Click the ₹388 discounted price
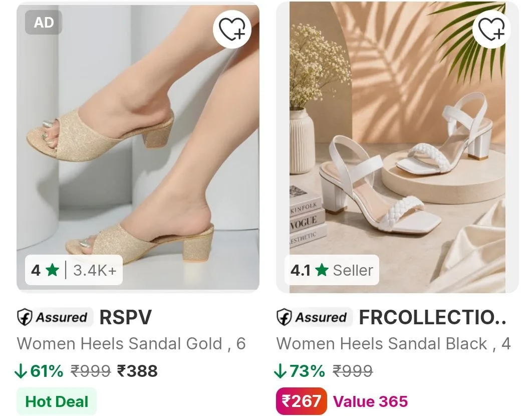Viewport: 532px width, 416px height. coord(137,371)
